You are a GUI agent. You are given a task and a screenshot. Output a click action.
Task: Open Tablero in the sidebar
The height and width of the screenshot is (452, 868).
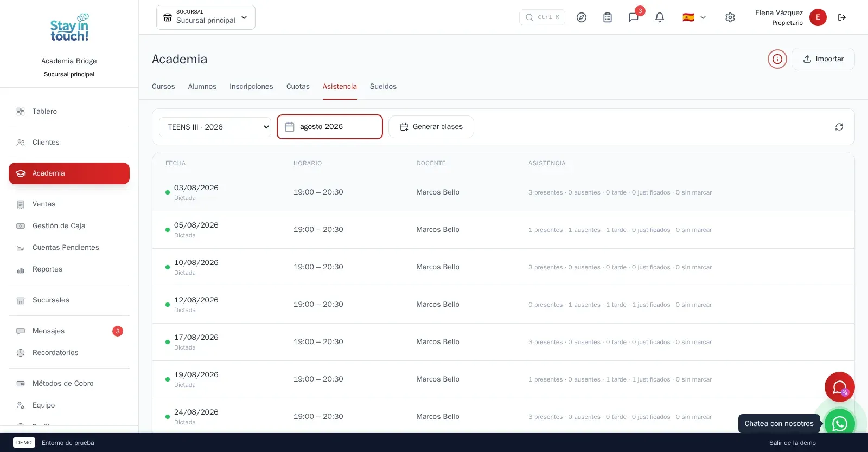click(x=69, y=112)
